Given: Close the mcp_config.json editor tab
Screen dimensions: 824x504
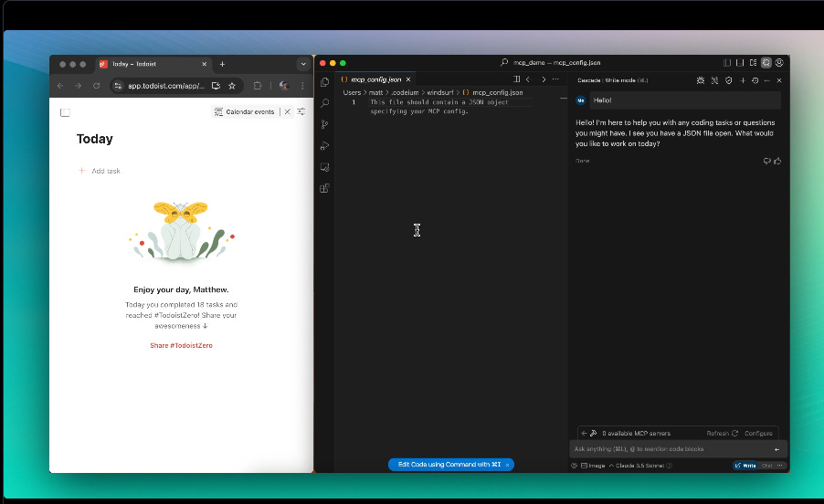Looking at the screenshot, I should 408,79.
